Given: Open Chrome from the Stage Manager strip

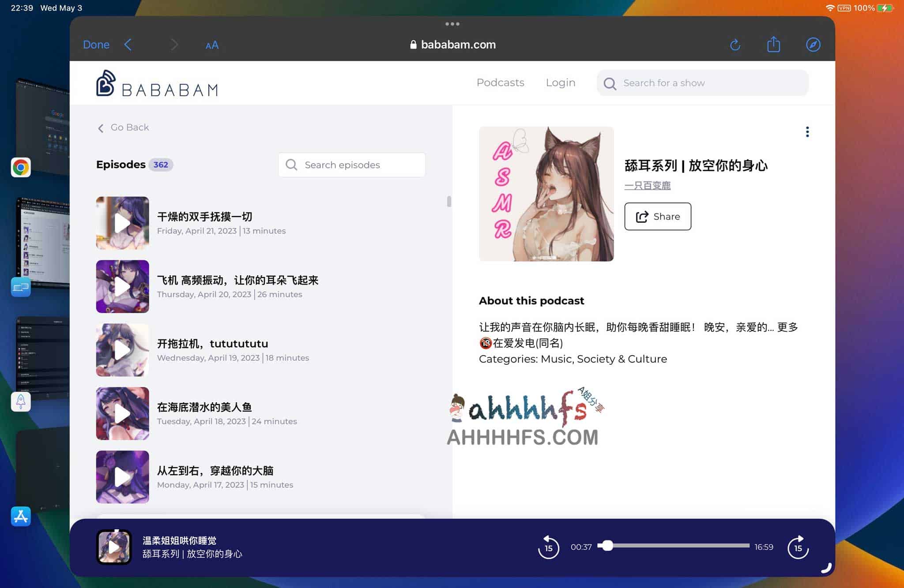Looking at the screenshot, I should pyautogui.click(x=21, y=168).
